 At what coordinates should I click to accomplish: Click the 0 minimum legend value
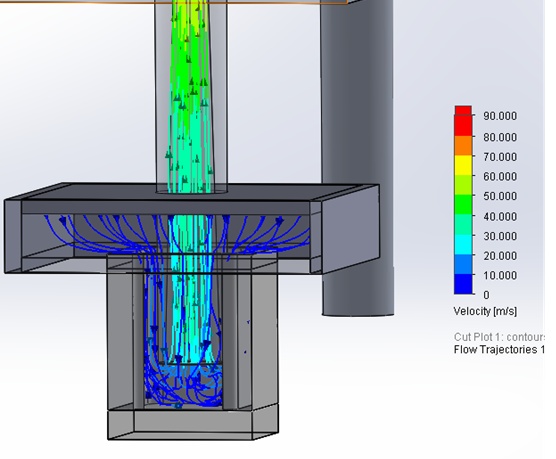coord(486,295)
